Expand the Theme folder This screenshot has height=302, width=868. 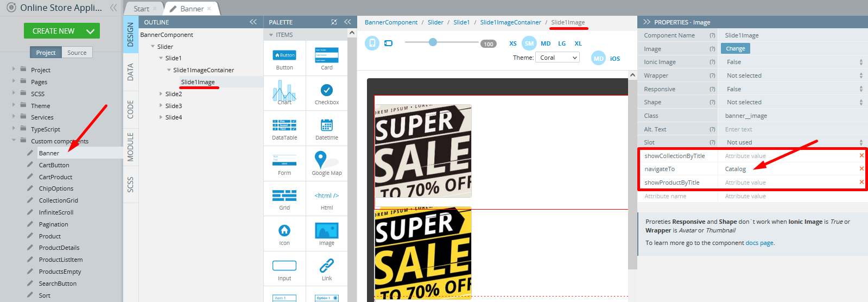pyautogui.click(x=14, y=105)
